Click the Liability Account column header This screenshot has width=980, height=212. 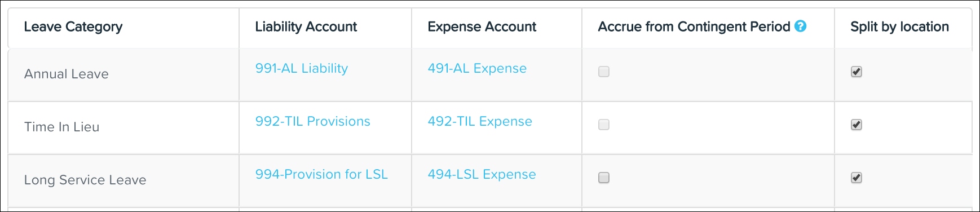[306, 27]
